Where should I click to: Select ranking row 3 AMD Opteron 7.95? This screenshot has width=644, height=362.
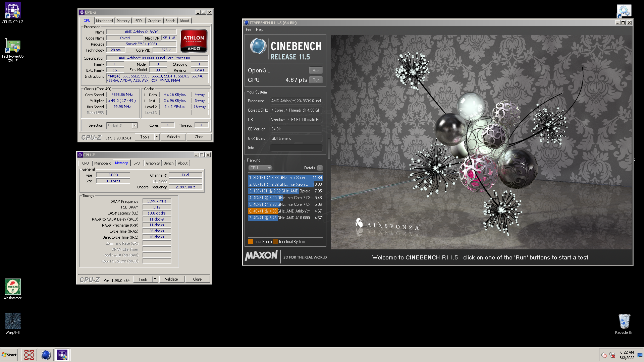(x=285, y=191)
